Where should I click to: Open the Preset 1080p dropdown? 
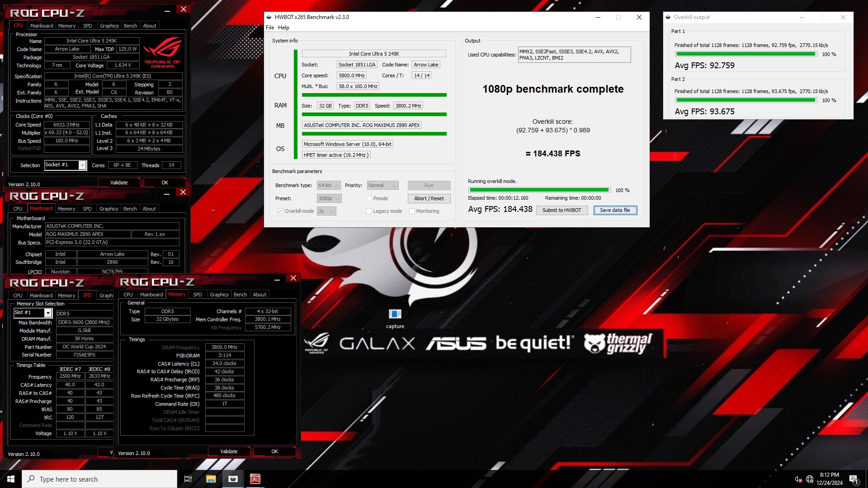pos(329,198)
